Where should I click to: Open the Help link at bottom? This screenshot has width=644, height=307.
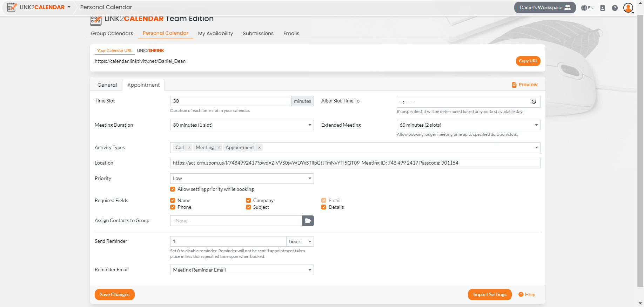(x=527, y=294)
